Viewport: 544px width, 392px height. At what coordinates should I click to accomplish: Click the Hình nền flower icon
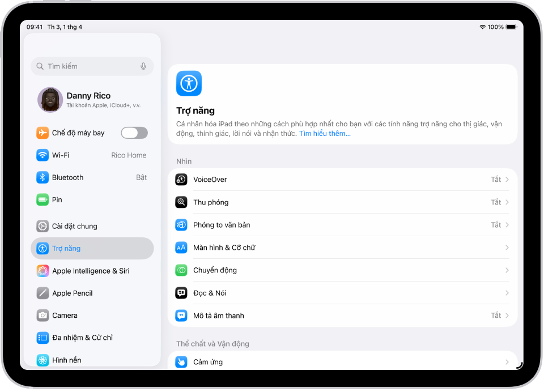pos(42,360)
